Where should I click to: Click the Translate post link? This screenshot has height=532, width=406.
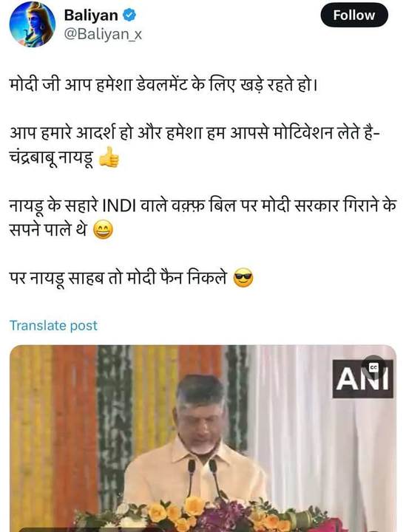(53, 325)
